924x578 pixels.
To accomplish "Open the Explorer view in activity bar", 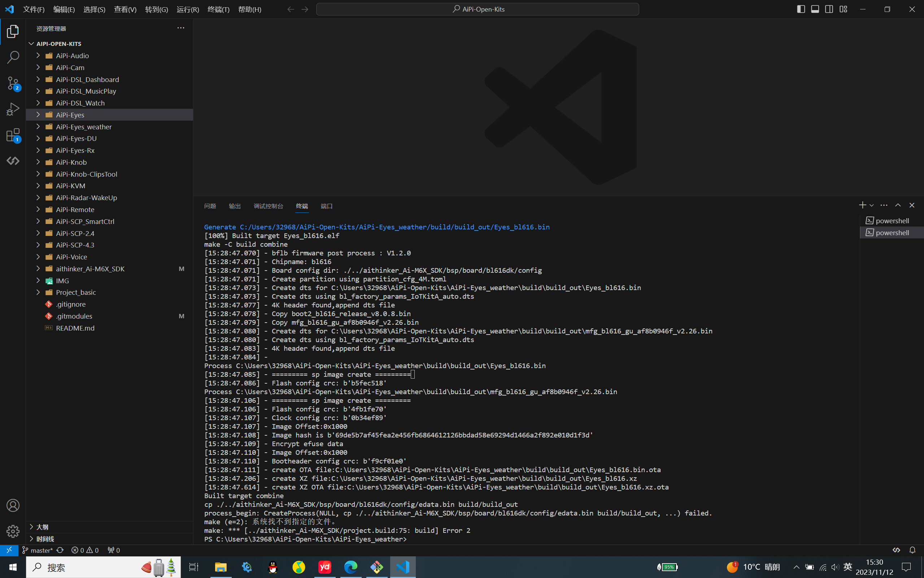I will click(13, 31).
